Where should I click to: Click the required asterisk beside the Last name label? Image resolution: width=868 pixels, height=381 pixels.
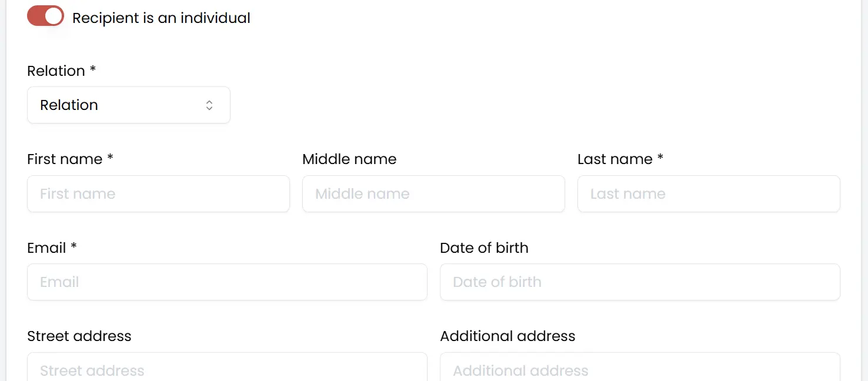660,158
